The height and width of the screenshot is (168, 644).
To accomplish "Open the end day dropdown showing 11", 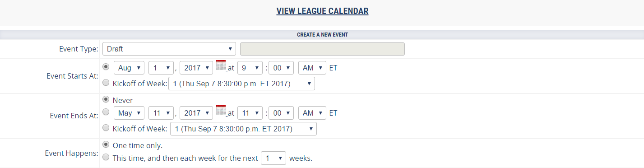I will pyautogui.click(x=162, y=113).
